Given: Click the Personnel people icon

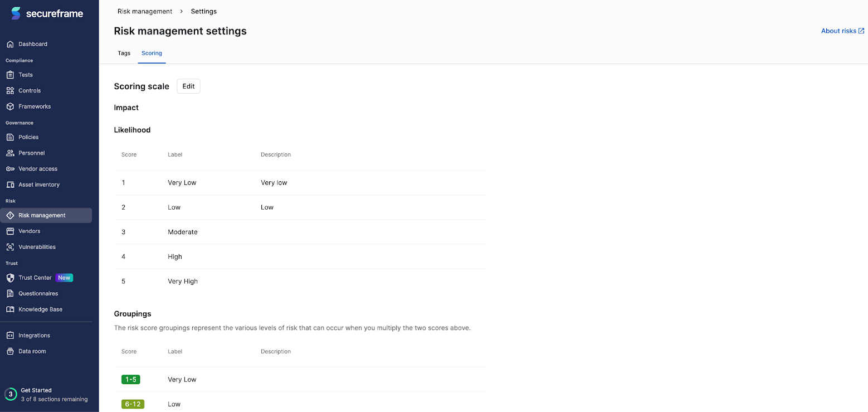Looking at the screenshot, I should 10,153.
